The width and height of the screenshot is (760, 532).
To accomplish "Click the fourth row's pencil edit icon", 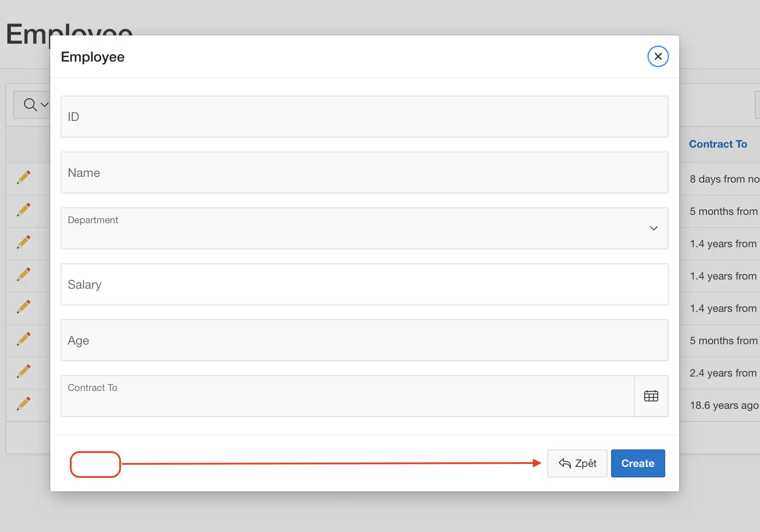I will click(x=24, y=274).
